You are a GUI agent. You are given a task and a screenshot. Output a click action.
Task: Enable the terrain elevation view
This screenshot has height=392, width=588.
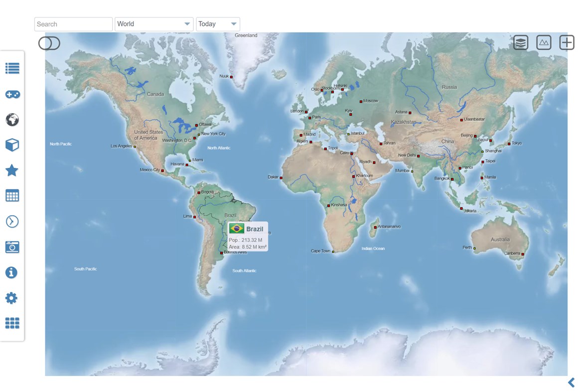(543, 42)
